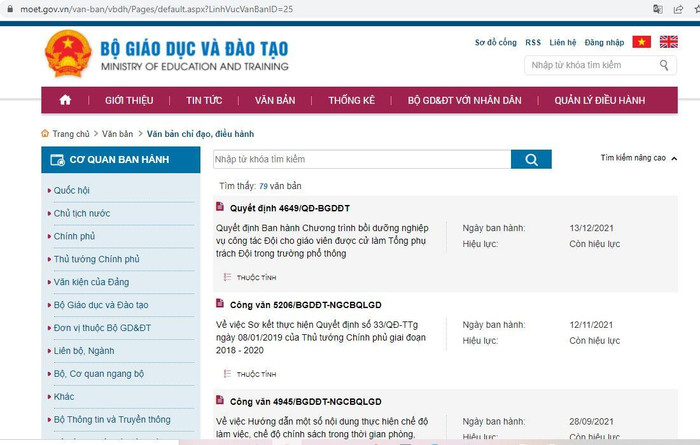Image resolution: width=700 pixels, height=445 pixels.
Task: Click the address bar lock icon
Action: coord(10,9)
